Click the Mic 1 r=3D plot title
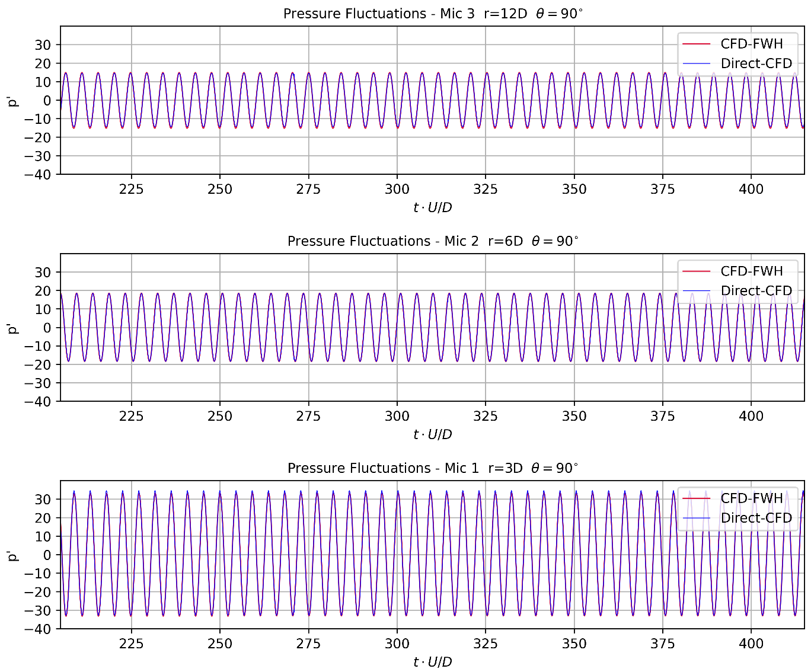 (433, 468)
